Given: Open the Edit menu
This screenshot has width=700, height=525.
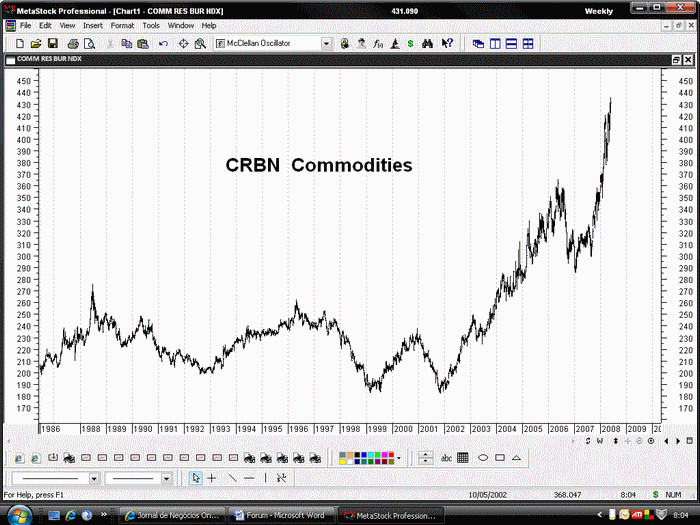Looking at the screenshot, I should pos(45,26).
